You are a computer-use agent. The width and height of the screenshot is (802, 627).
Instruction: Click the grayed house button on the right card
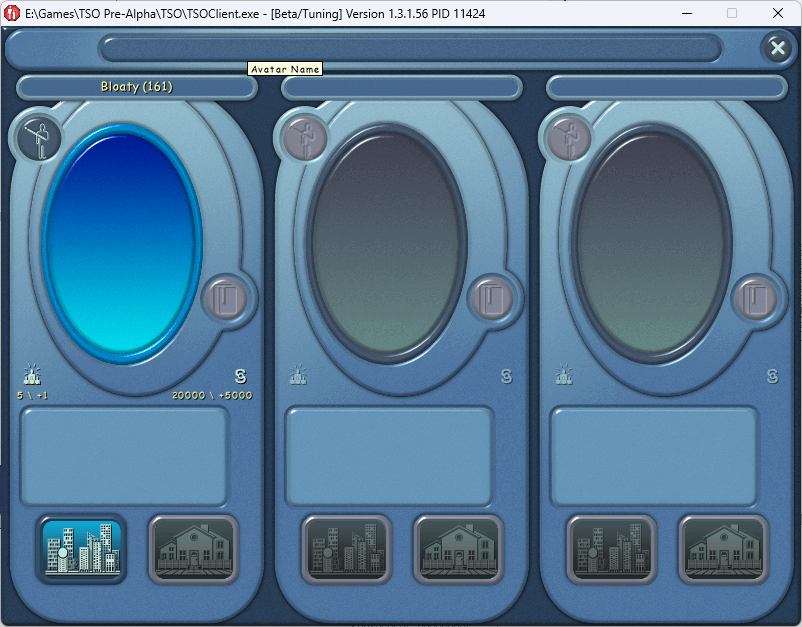point(724,550)
